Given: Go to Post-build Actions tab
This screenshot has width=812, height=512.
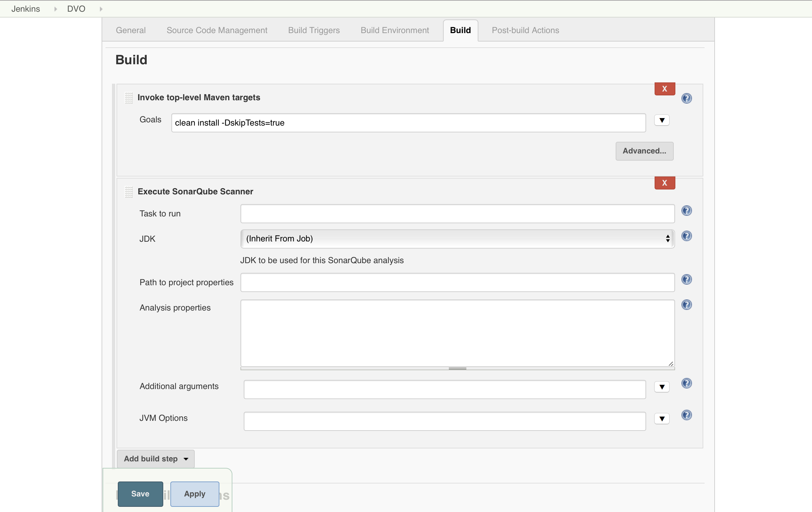Looking at the screenshot, I should pos(525,30).
